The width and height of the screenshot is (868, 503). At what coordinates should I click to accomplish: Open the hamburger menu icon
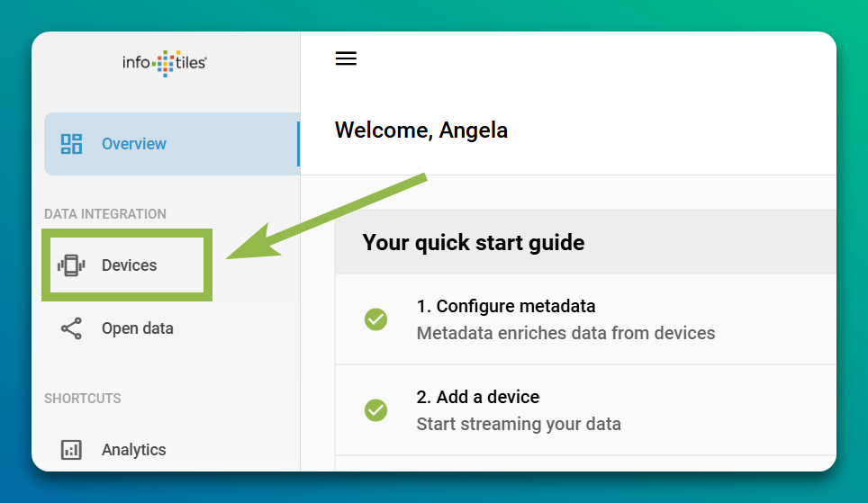coord(346,58)
